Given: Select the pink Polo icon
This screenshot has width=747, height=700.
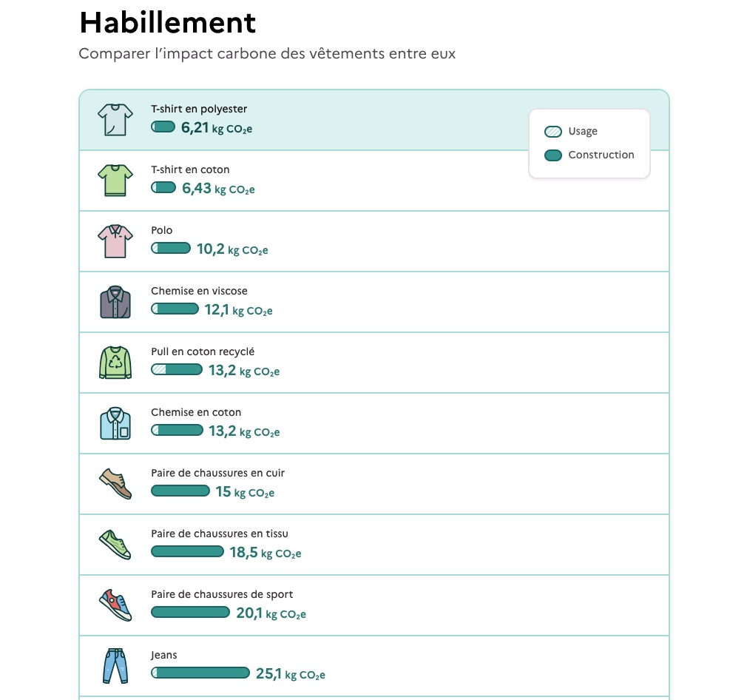Looking at the screenshot, I should [x=115, y=241].
